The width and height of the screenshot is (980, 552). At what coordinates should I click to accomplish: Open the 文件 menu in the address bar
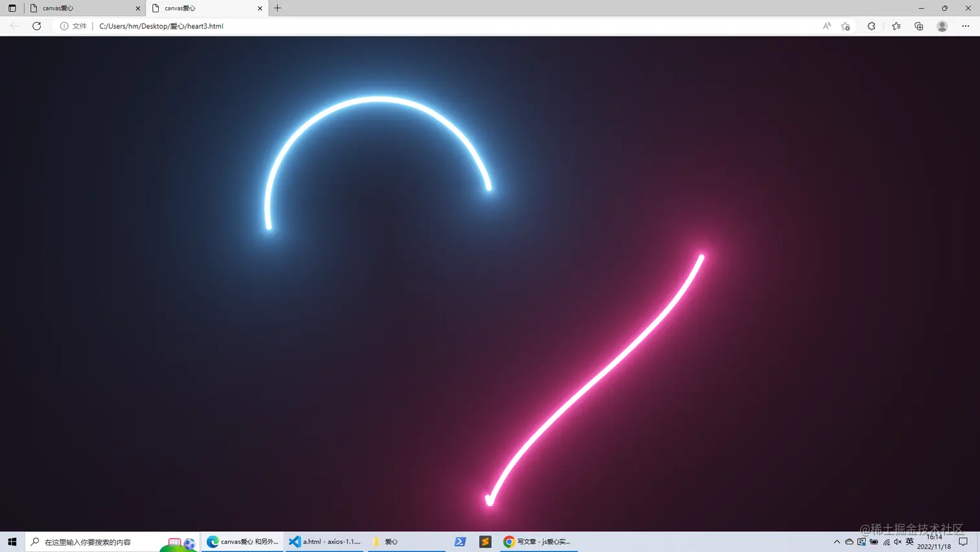(x=79, y=26)
